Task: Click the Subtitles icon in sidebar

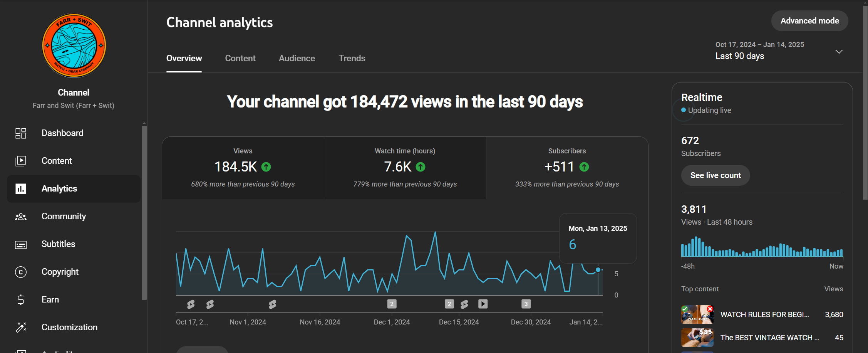Action: click(x=21, y=244)
